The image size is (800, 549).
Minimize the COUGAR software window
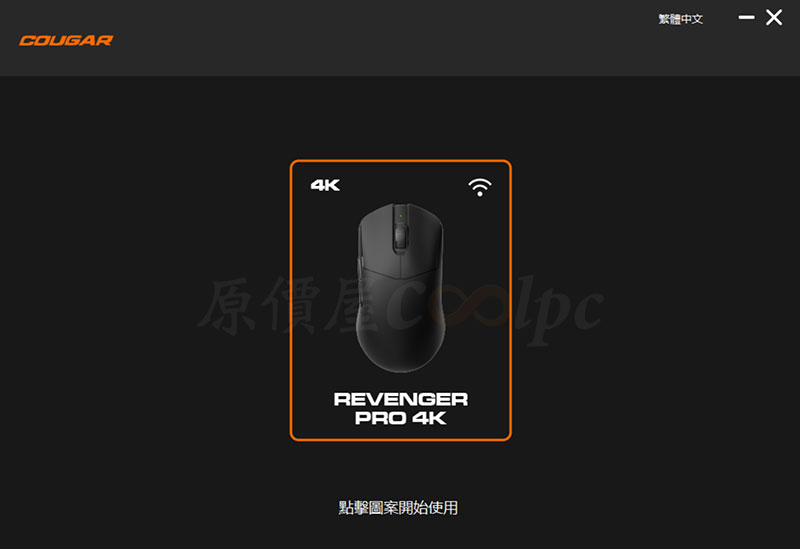(x=746, y=17)
